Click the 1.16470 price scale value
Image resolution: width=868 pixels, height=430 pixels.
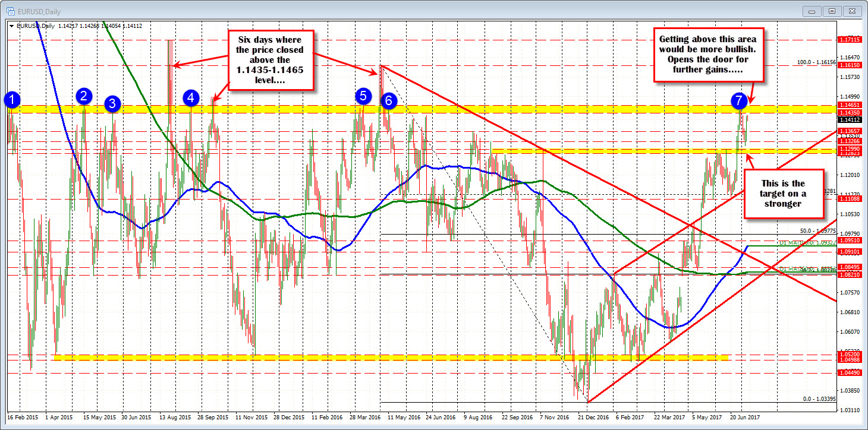[x=849, y=57]
